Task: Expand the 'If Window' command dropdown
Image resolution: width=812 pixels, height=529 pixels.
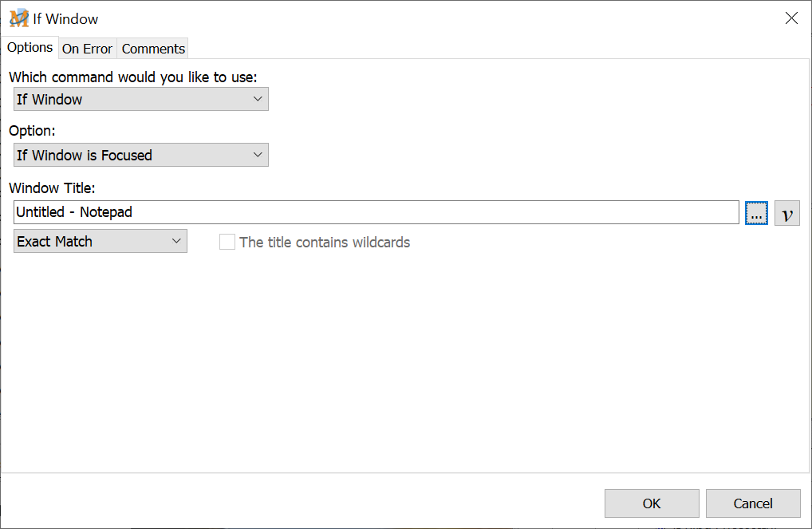Action: point(141,99)
